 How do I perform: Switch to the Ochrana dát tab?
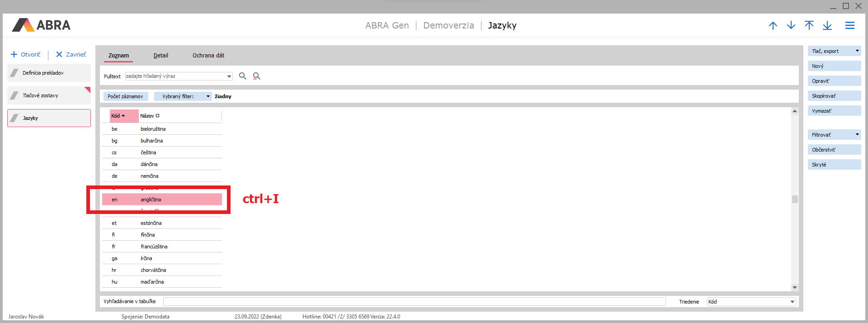[x=208, y=56]
